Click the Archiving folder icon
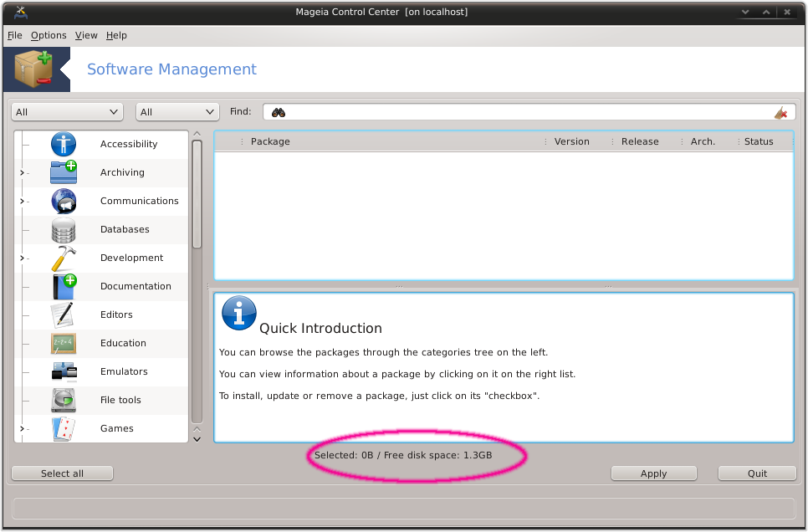Image resolution: width=808 pixels, height=532 pixels. point(64,172)
